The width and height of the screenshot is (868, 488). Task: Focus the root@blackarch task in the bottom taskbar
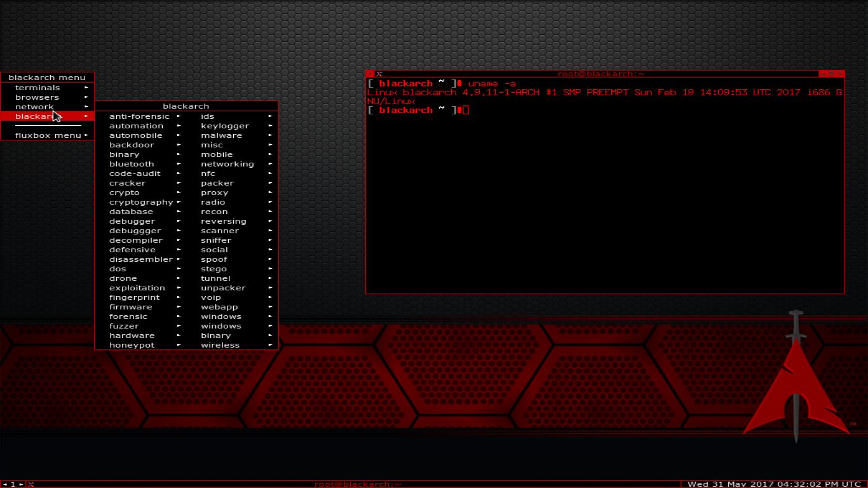click(358, 484)
